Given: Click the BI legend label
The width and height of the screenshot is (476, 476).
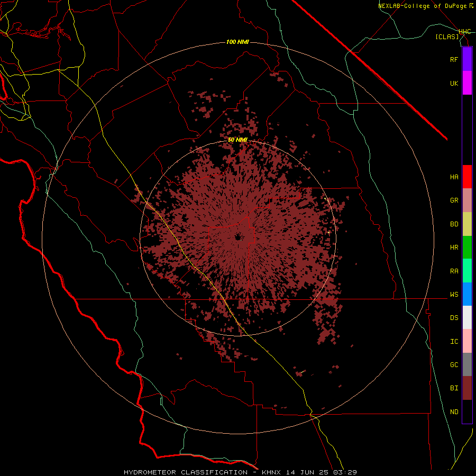Looking at the screenshot, I should (x=454, y=388).
